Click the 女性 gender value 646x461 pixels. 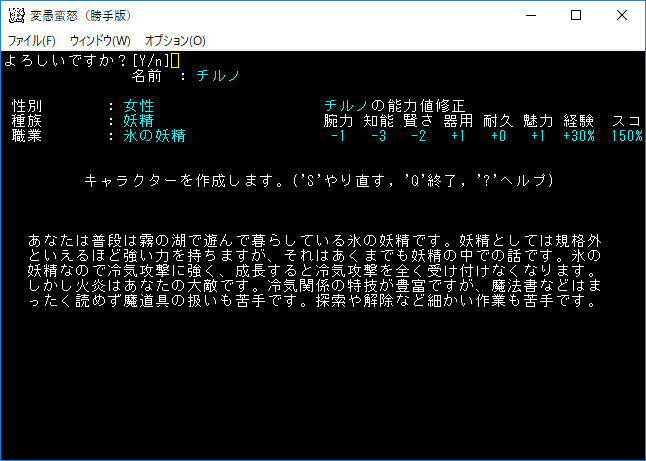pyautogui.click(x=139, y=105)
